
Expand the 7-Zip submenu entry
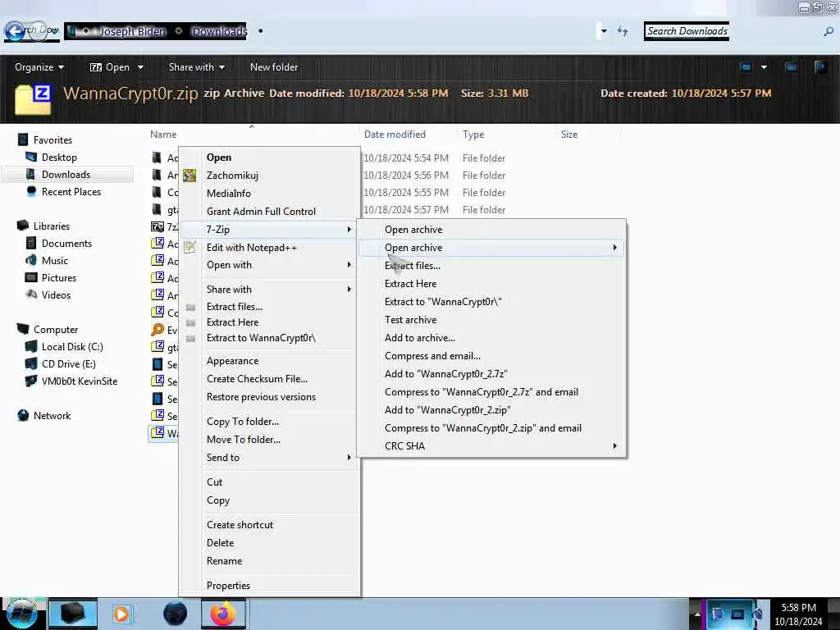(269, 230)
